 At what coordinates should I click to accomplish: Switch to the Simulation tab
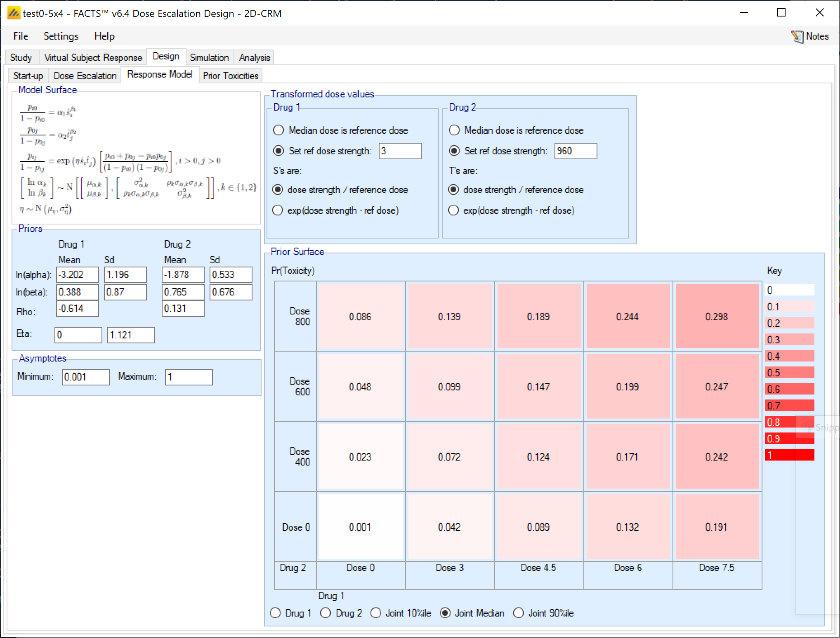(x=209, y=58)
